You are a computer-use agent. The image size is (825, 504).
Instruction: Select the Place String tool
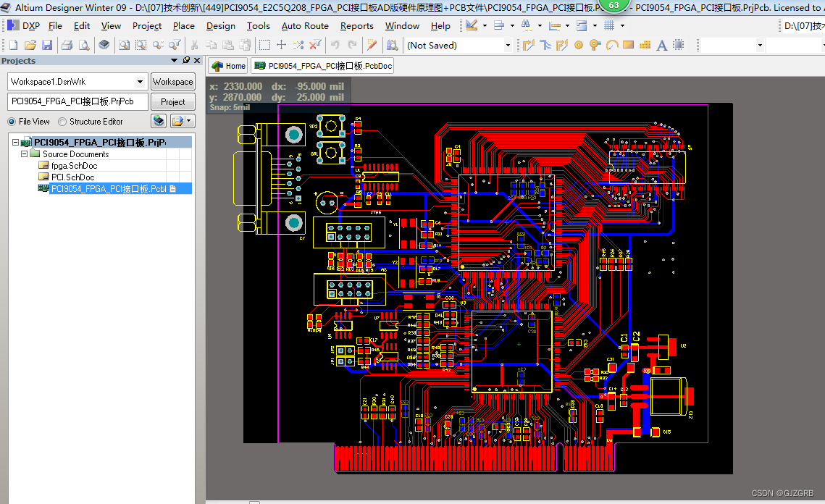pos(661,44)
